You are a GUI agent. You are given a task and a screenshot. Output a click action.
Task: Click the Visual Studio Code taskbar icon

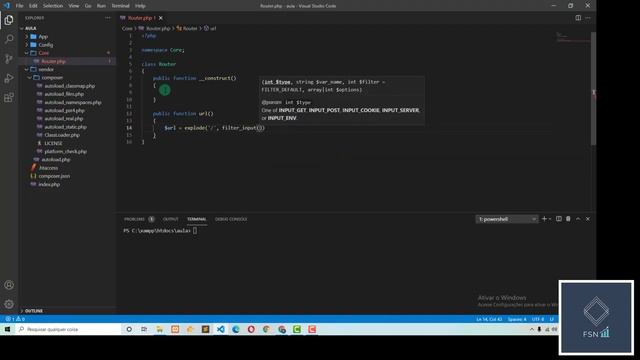coord(220,329)
